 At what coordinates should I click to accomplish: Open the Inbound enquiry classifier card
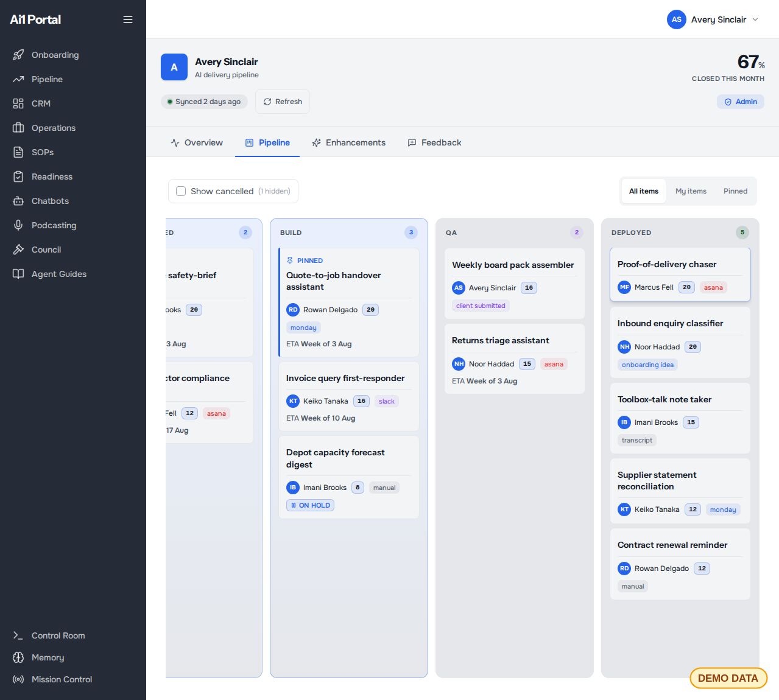[x=680, y=342]
